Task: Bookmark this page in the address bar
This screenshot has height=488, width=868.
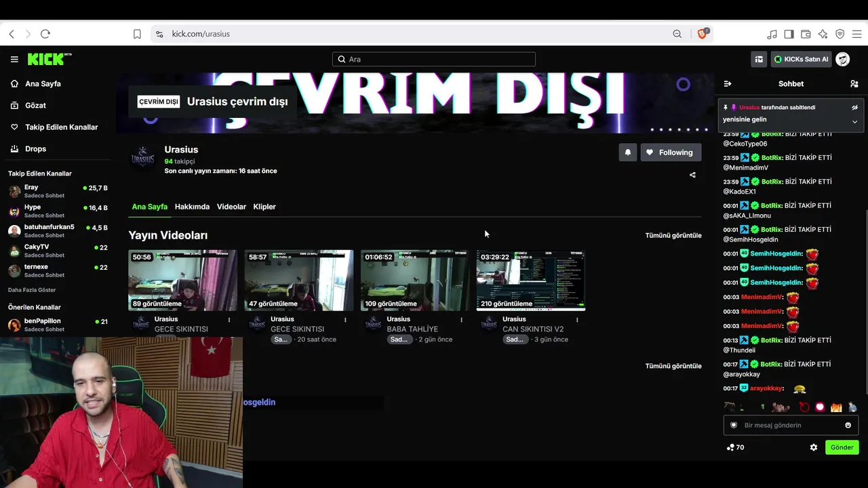Action: coord(137,34)
